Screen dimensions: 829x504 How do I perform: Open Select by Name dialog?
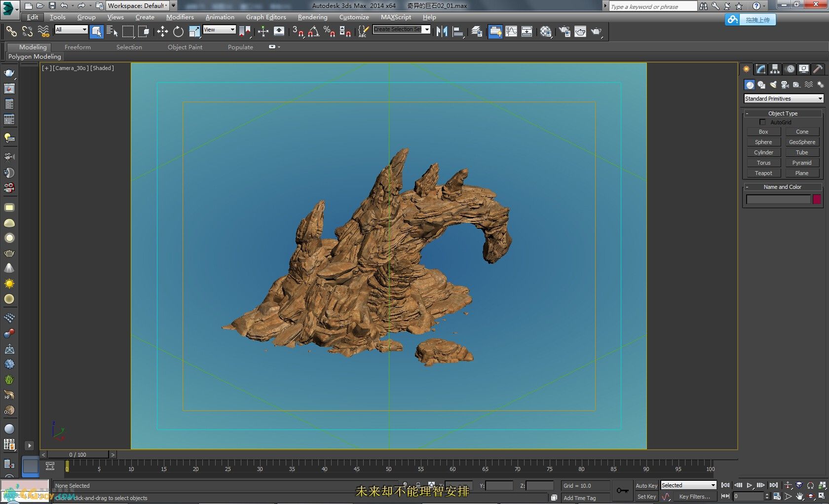click(112, 32)
